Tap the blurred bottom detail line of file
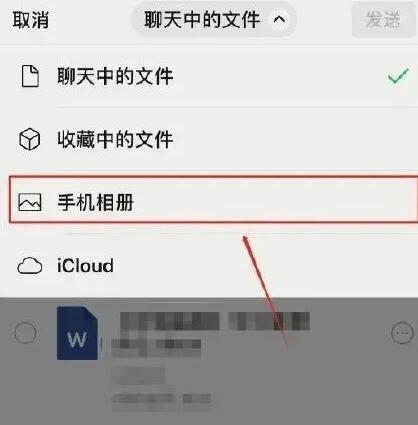Viewport: 418px width, 425px height. (x=161, y=398)
